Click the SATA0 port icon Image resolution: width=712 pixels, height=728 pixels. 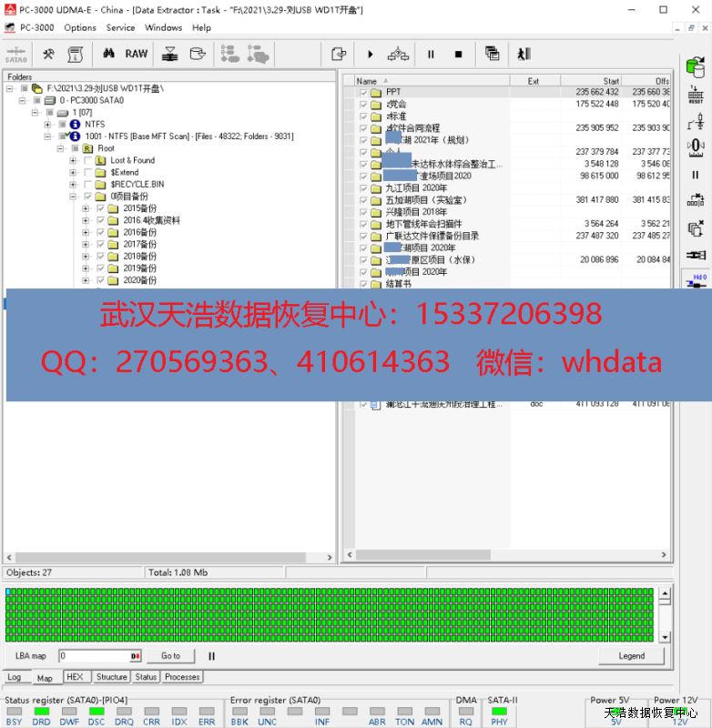(16, 54)
